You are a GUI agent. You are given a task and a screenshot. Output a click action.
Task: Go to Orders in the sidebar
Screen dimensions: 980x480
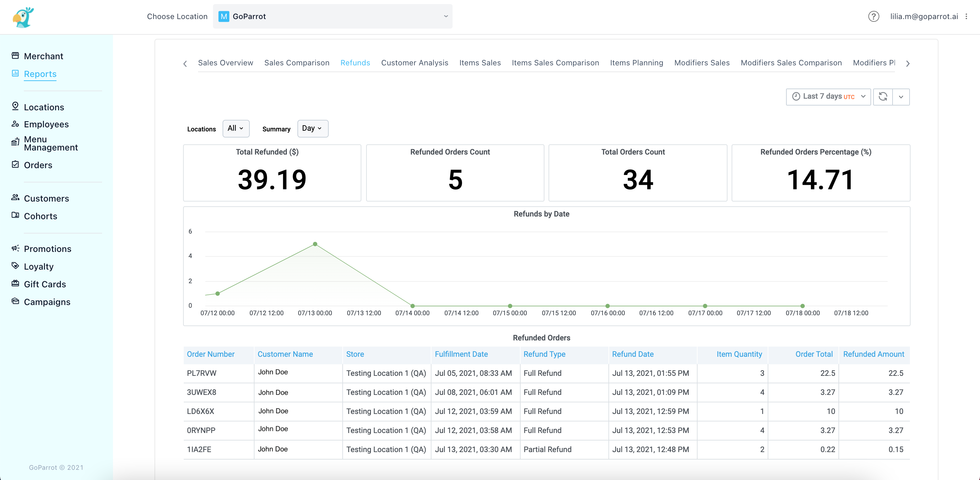coord(38,165)
